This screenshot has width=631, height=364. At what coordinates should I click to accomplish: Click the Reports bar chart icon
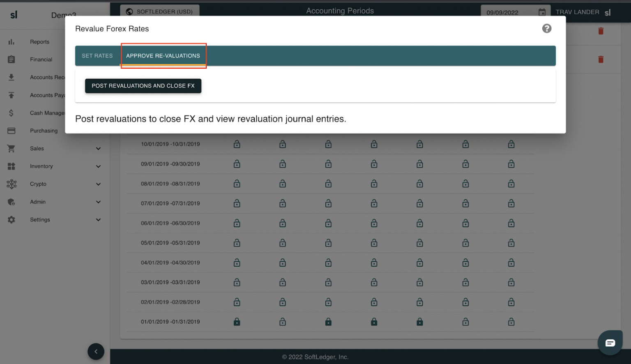point(12,42)
